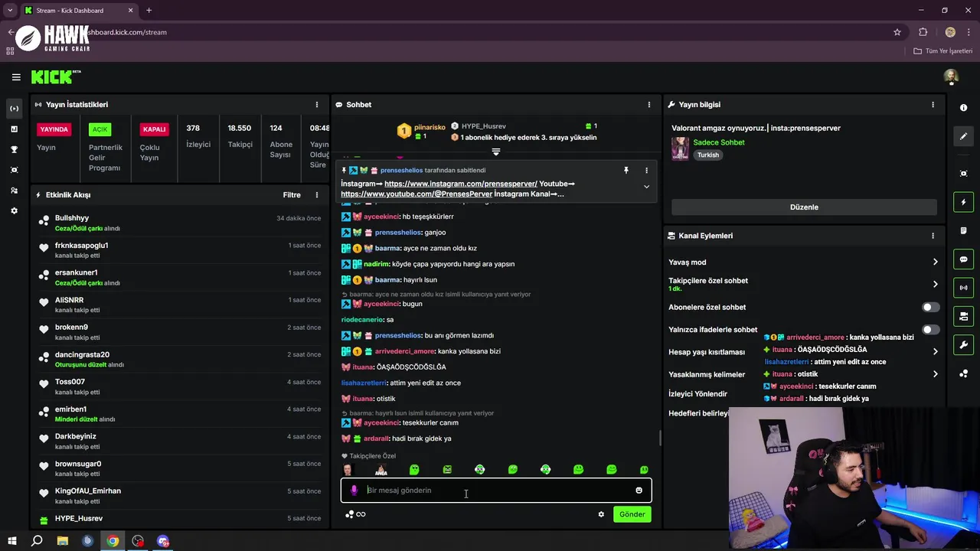Click the Filtre button in Etkinlik Akışı

[292, 195]
